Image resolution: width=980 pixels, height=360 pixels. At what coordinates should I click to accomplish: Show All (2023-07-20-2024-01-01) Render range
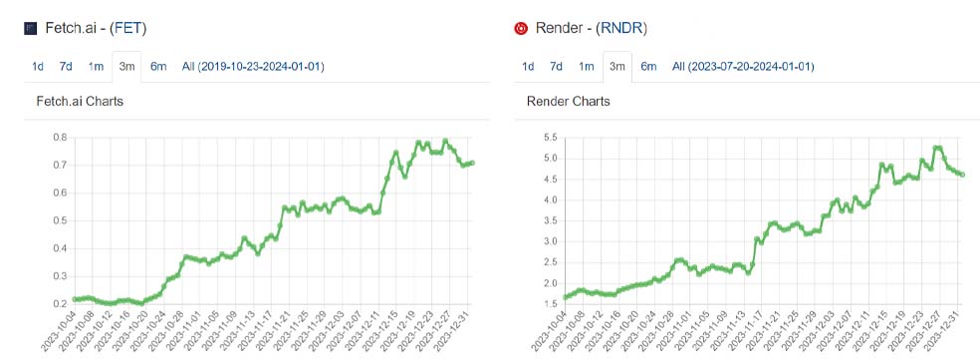(743, 67)
